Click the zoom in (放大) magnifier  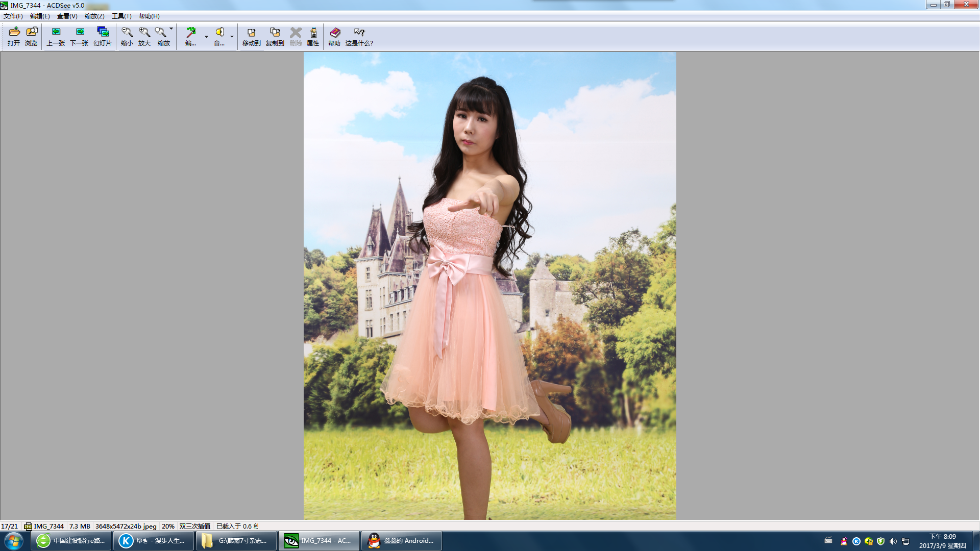click(144, 36)
